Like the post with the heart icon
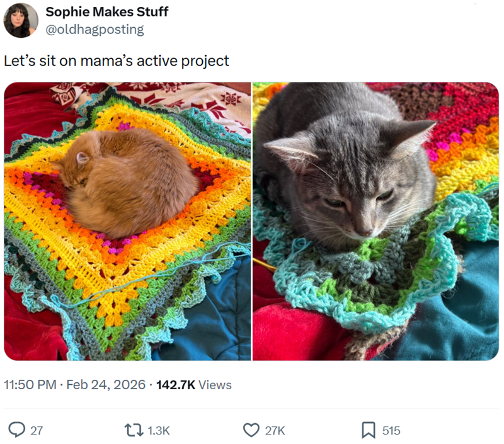This screenshot has height=444, width=504. [x=251, y=431]
